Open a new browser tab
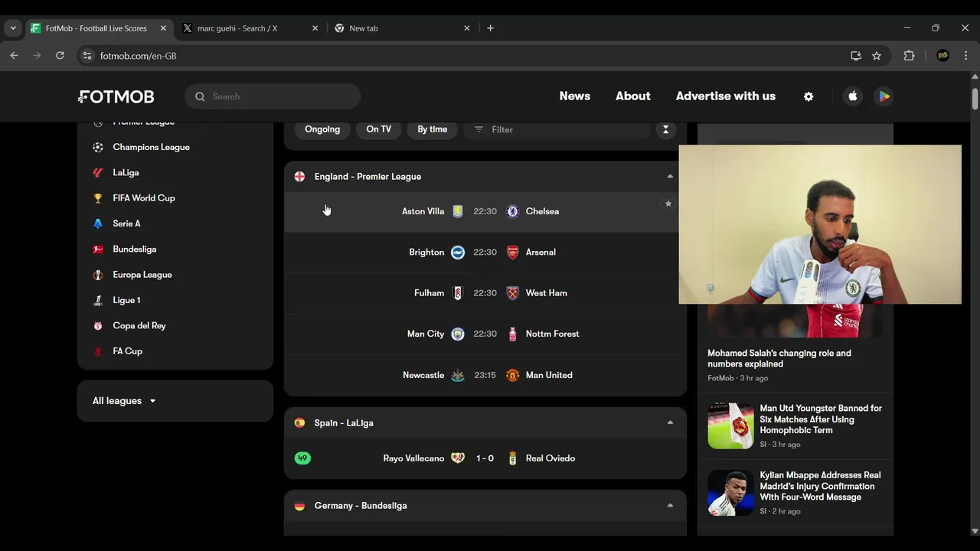The height and width of the screenshot is (551, 980). coord(490,28)
